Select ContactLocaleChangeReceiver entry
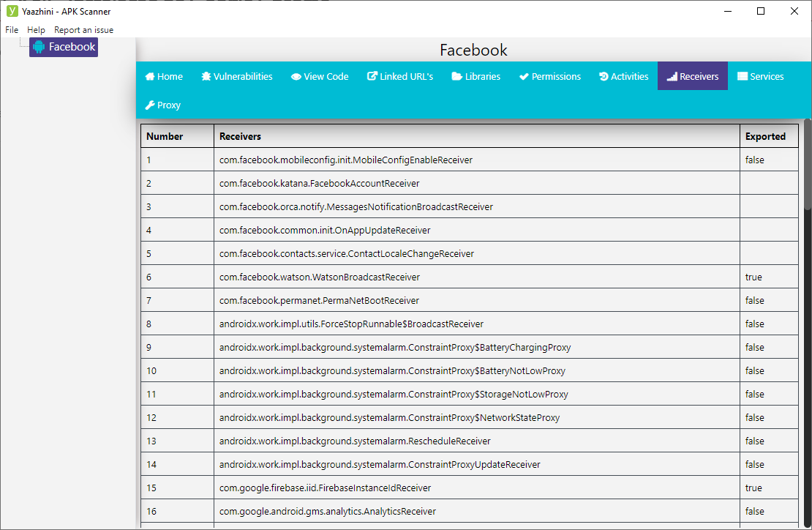Screen dimensions: 812x530 tap(347, 253)
